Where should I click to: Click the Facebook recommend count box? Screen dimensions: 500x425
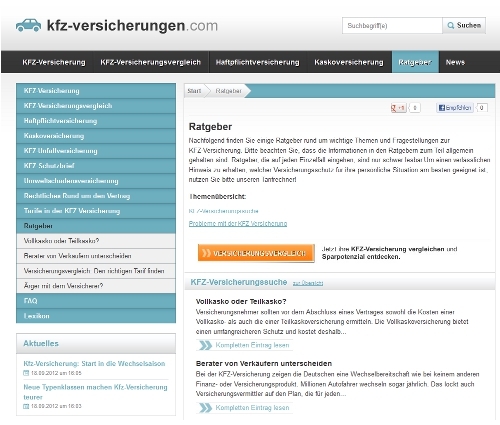[x=482, y=108]
